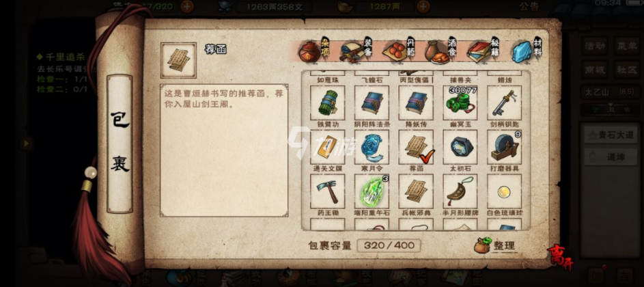
Task: Click the 整理 sort bag button
Action: pos(494,245)
